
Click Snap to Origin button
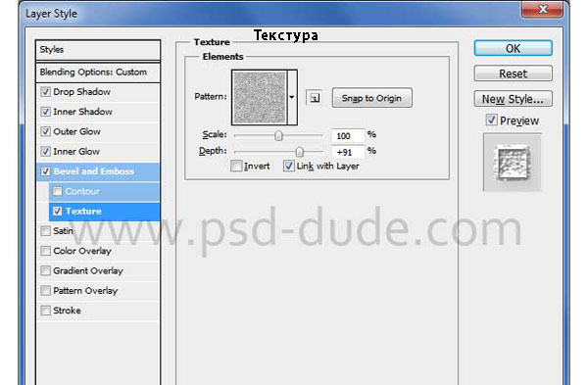(x=372, y=98)
